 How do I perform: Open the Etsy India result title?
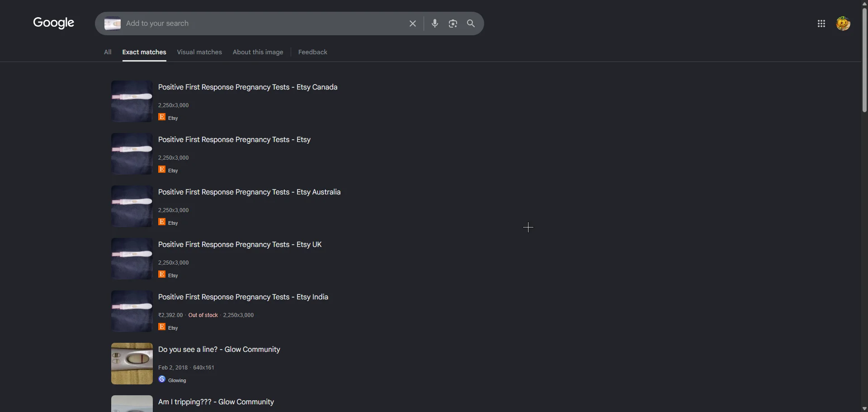[243, 297]
